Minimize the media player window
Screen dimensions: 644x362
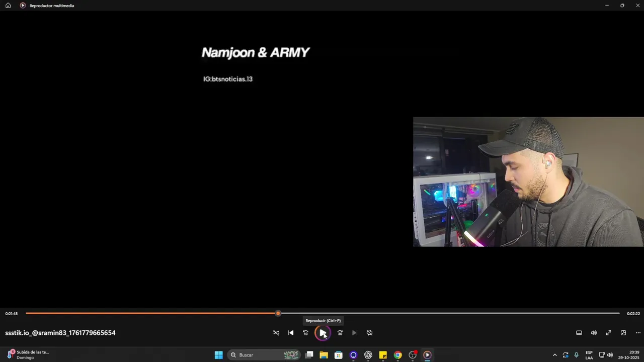607,6
